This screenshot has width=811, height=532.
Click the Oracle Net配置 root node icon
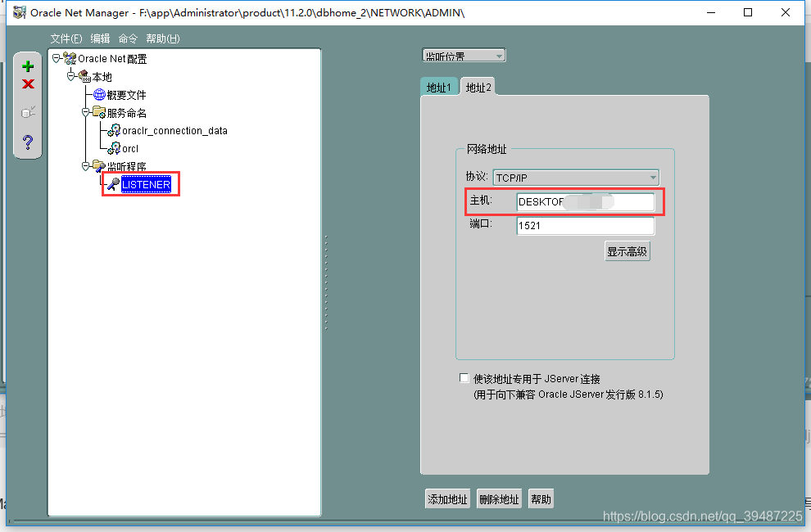pos(70,58)
